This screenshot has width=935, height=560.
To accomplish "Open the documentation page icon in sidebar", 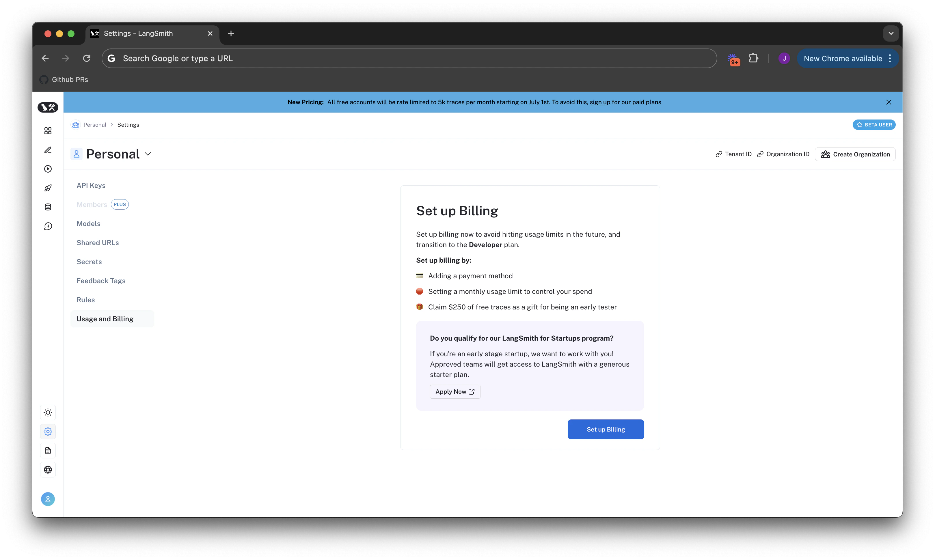I will tap(48, 451).
